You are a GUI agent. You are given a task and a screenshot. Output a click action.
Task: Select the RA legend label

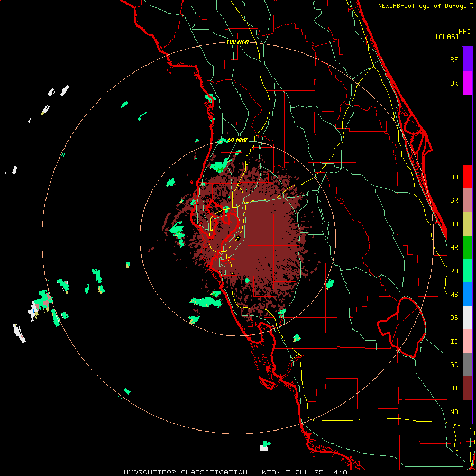click(454, 271)
